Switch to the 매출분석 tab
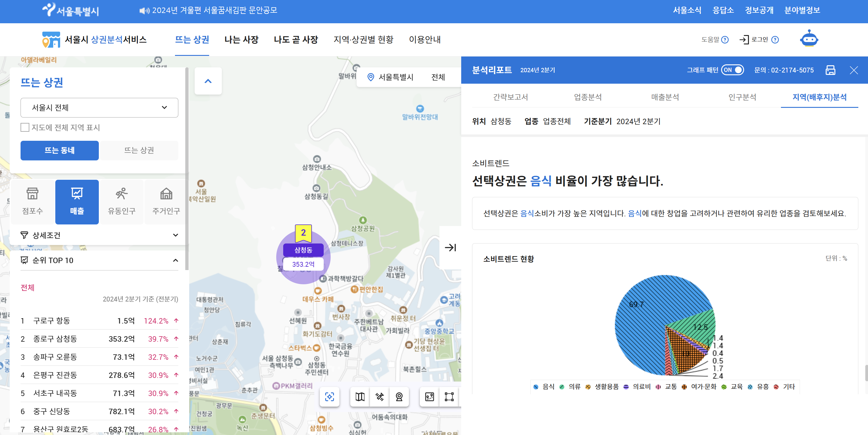868x435 pixels. pyautogui.click(x=665, y=97)
